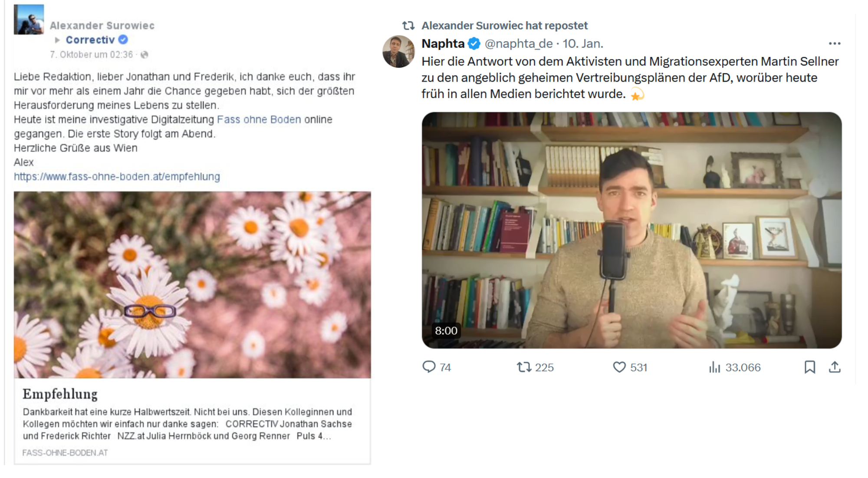The width and height of the screenshot is (868, 478).
Task: Click the Fass ohne Boden text link
Action: 259,119
